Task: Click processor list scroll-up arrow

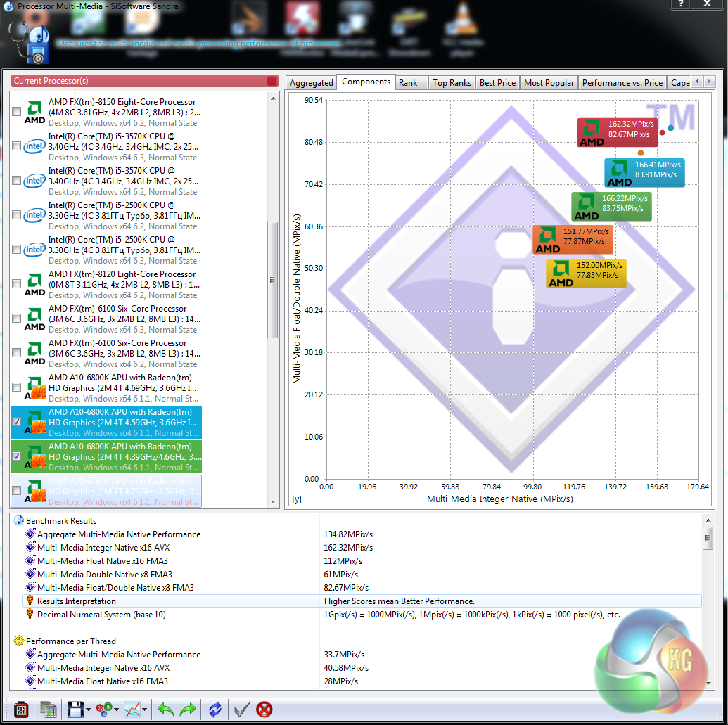Action: tap(273, 98)
